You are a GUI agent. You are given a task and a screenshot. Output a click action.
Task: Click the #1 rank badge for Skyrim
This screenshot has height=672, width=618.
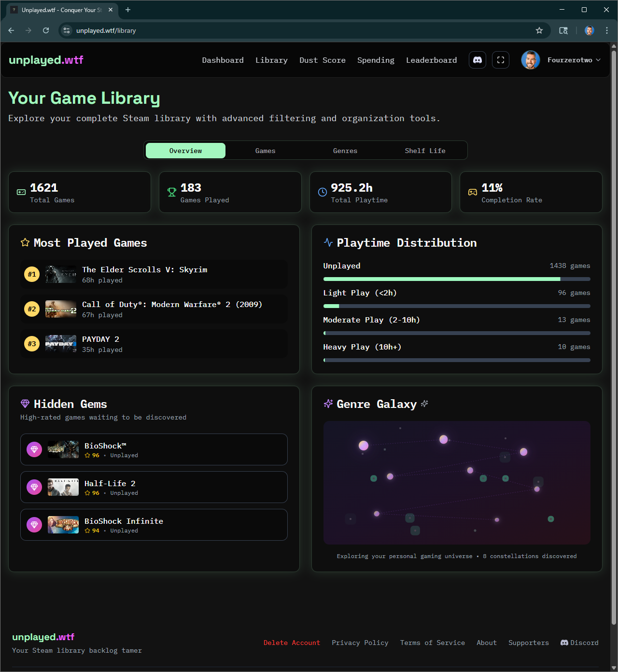32,274
